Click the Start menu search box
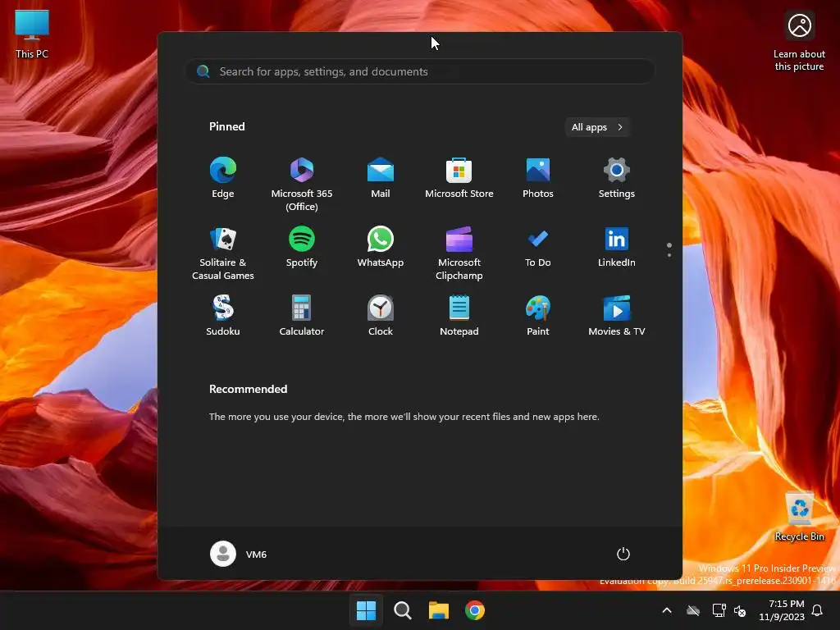This screenshot has width=840, height=630. pyautogui.click(x=419, y=71)
